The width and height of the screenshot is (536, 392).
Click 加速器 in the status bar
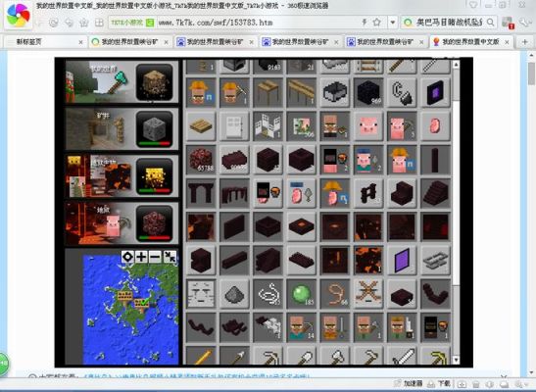pyautogui.click(x=409, y=383)
